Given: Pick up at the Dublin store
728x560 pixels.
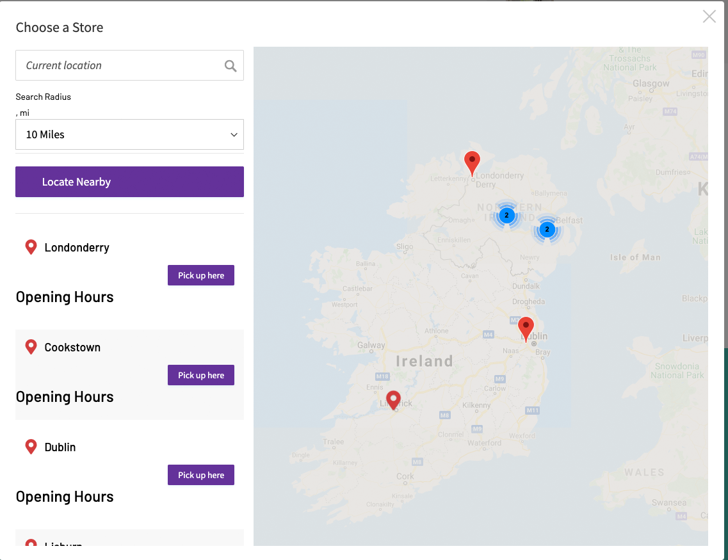Looking at the screenshot, I should coord(201,475).
